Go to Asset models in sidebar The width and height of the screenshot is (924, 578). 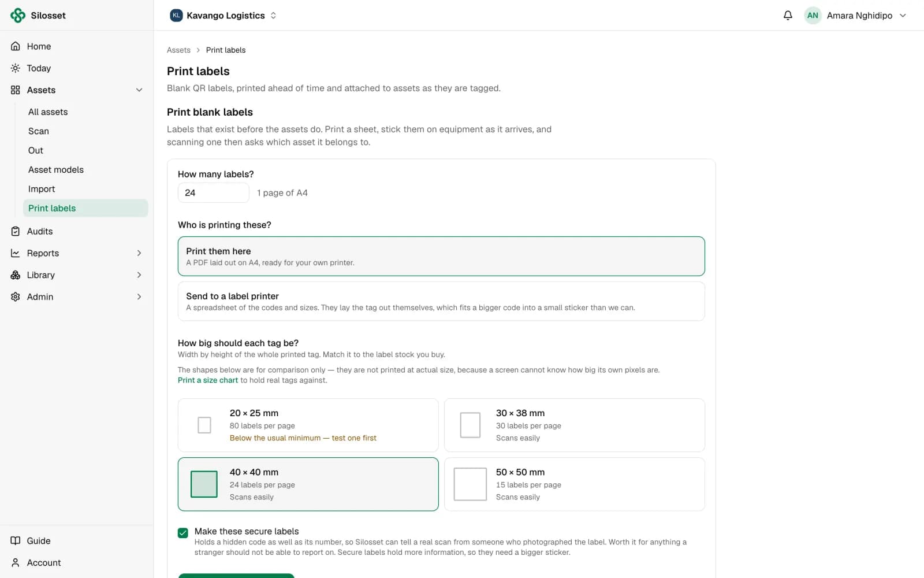(56, 170)
